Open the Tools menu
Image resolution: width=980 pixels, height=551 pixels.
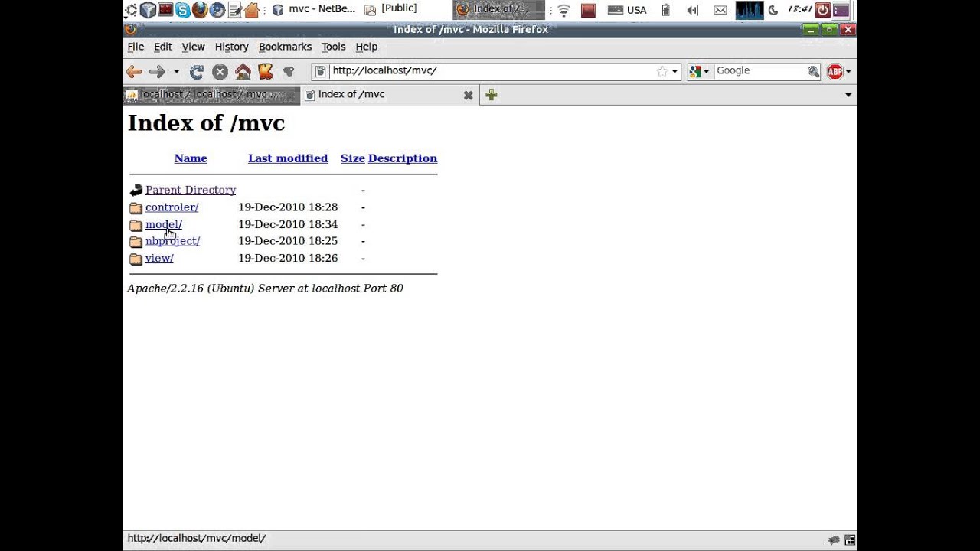click(333, 47)
